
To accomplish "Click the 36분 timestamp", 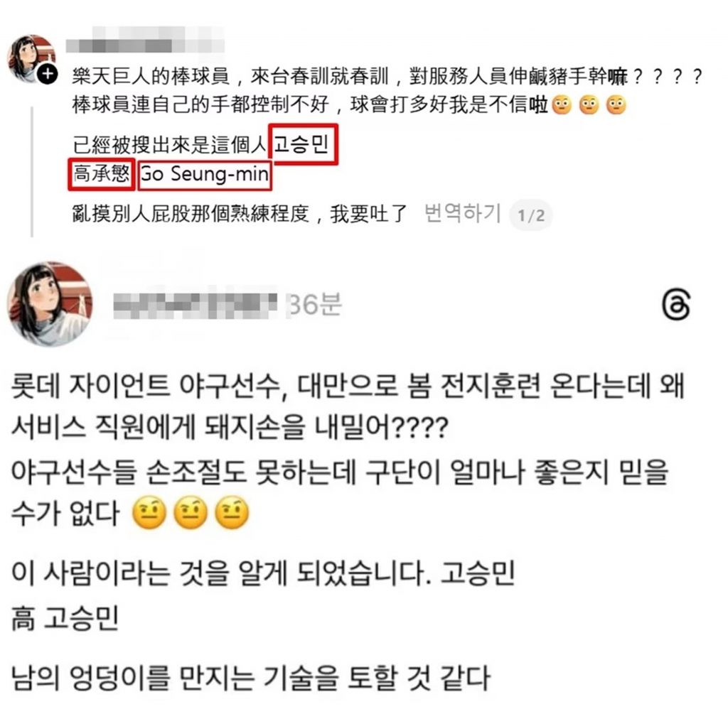I will pos(315,304).
